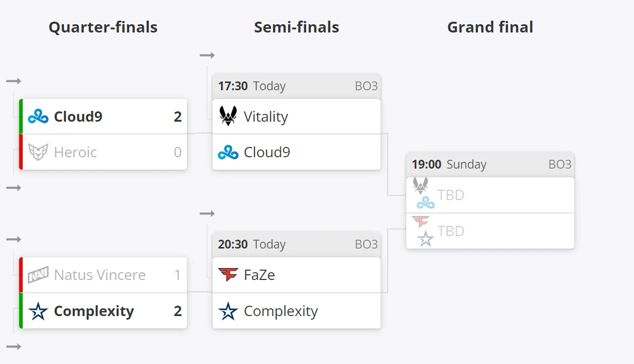Viewport: 634px width, 364px height.
Task: Select Heroic team name in quarter-finals
Action: (75, 152)
